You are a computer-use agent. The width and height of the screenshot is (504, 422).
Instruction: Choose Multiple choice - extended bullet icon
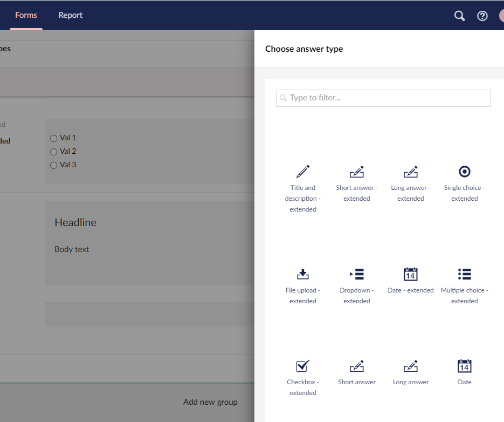[x=465, y=274]
